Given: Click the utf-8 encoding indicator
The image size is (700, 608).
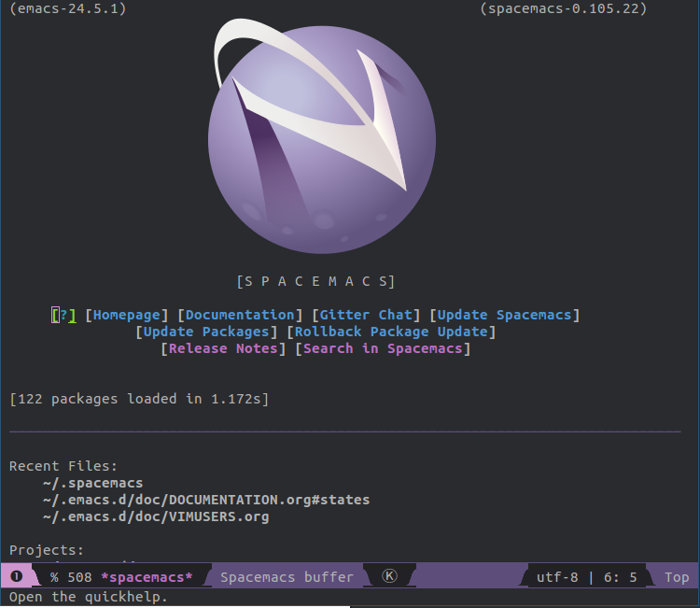Looking at the screenshot, I should [557, 577].
